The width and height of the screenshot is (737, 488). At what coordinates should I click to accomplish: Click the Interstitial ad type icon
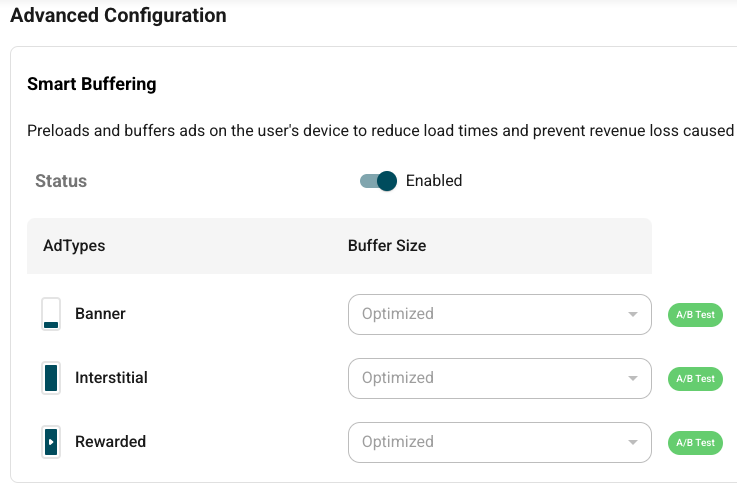coord(51,378)
